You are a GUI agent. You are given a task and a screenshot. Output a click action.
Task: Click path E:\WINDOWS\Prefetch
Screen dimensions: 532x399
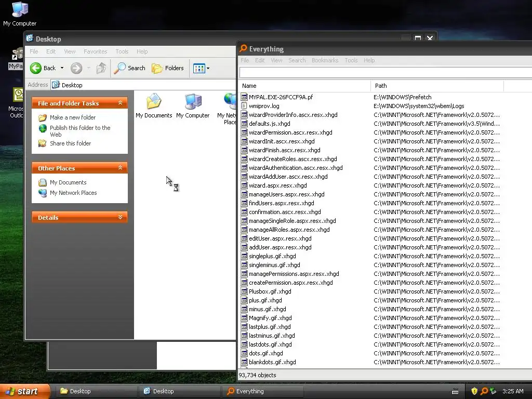(x=403, y=97)
